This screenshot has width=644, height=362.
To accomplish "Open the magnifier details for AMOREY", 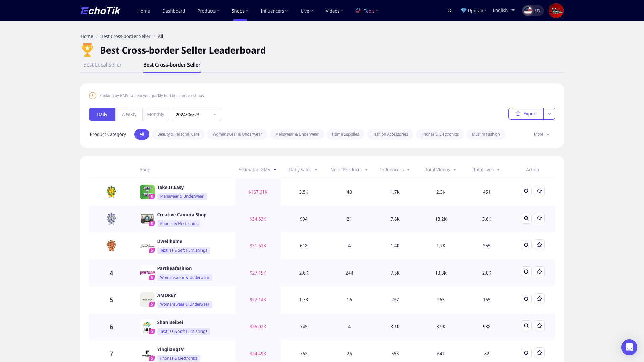I will (x=526, y=299).
